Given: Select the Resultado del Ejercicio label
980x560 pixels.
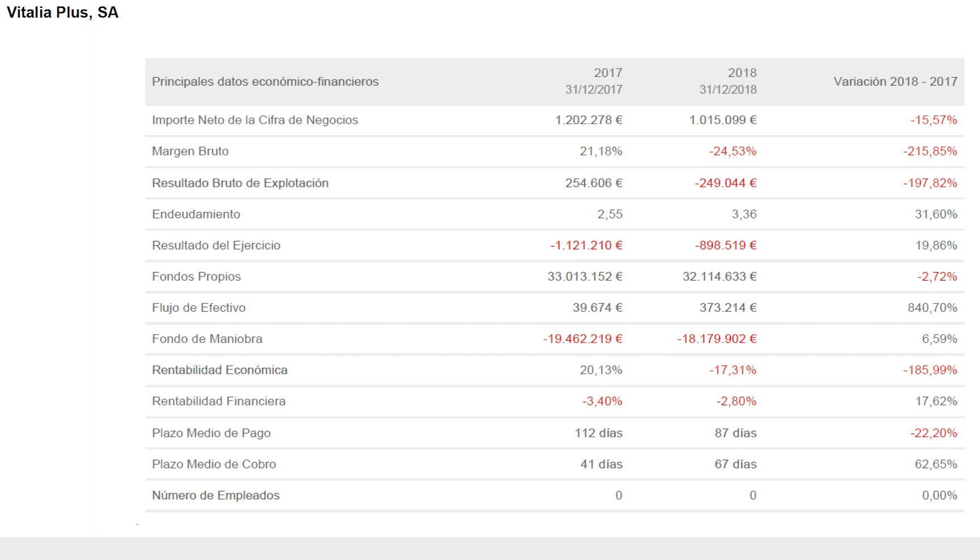Looking at the screenshot, I should [x=216, y=245].
